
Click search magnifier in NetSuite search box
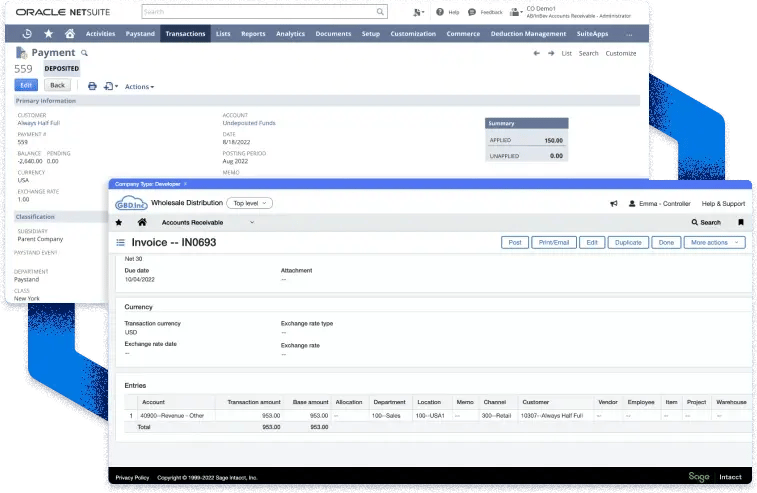(380, 12)
